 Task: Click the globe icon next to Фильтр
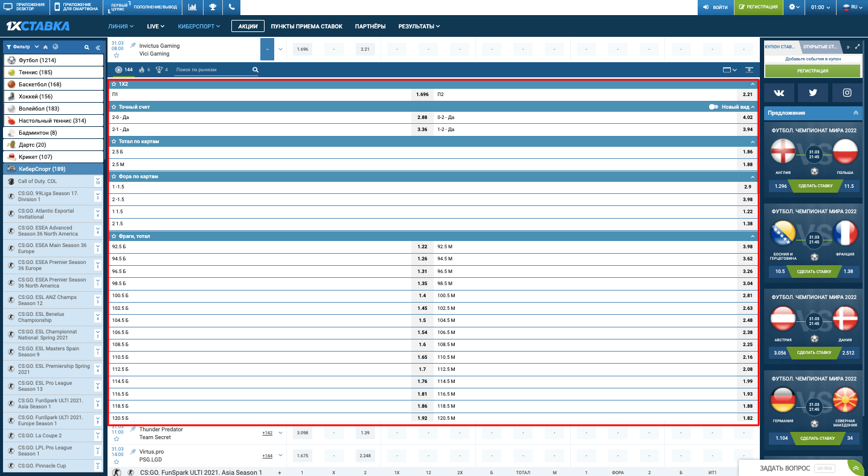point(56,47)
